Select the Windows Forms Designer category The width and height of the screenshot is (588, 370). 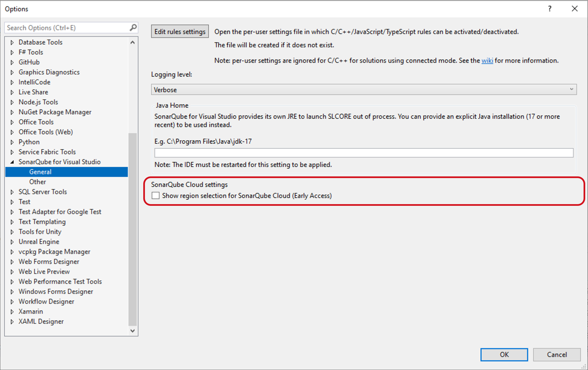point(56,292)
